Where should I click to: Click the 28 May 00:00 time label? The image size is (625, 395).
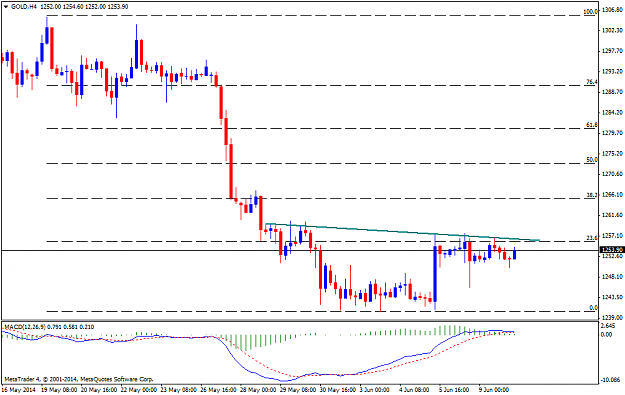point(258,389)
